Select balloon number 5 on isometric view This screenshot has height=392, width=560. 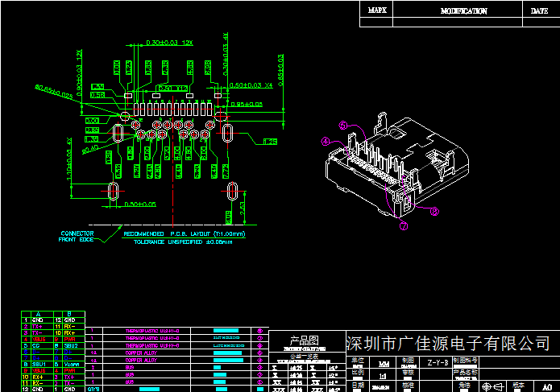tap(343, 126)
